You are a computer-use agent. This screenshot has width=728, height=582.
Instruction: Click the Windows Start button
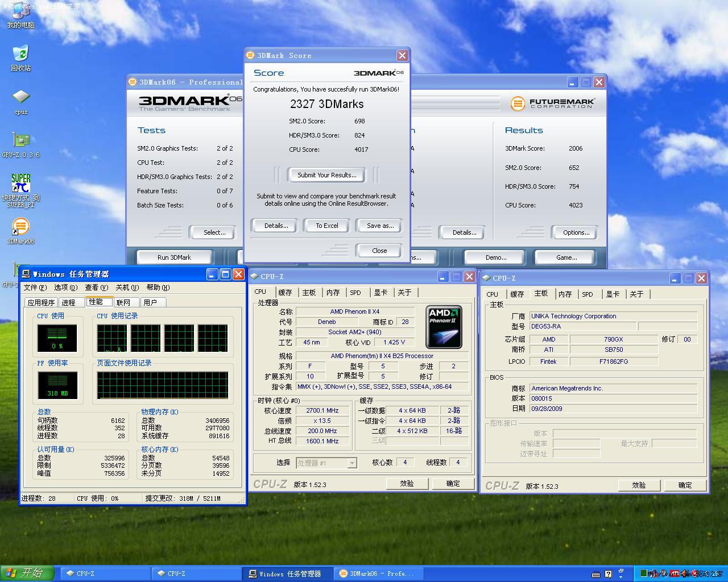(x=27, y=573)
